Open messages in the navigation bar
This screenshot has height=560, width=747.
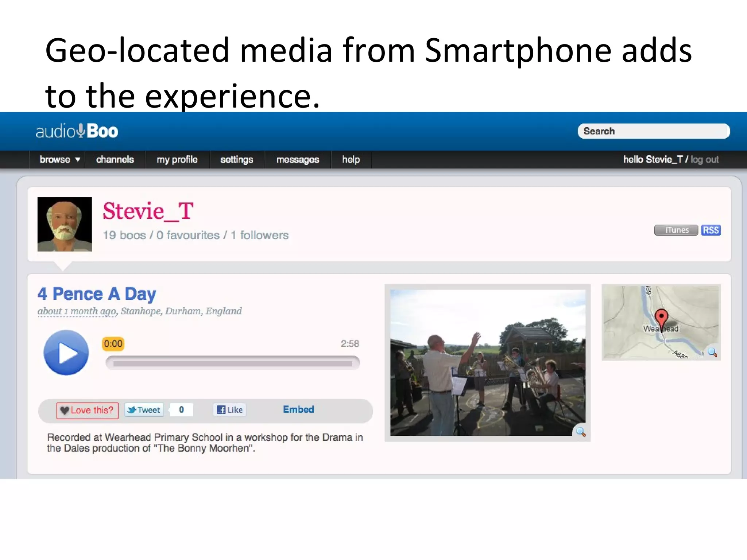point(298,160)
